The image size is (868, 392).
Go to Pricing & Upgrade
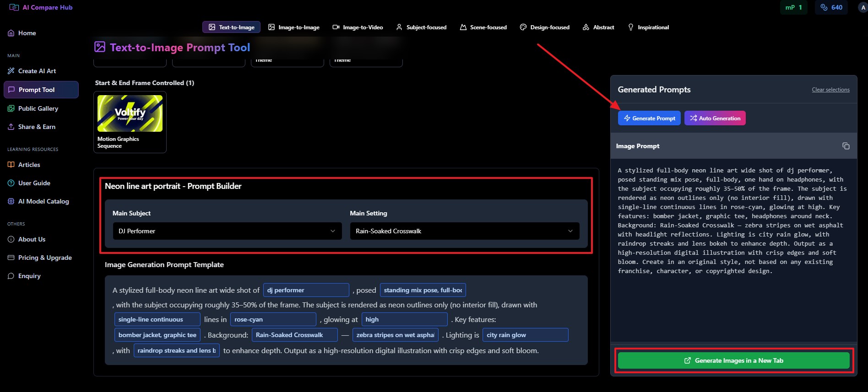tap(41, 258)
